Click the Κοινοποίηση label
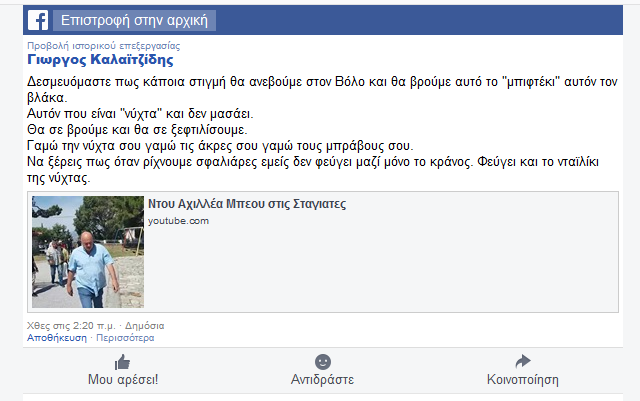 pos(523,379)
